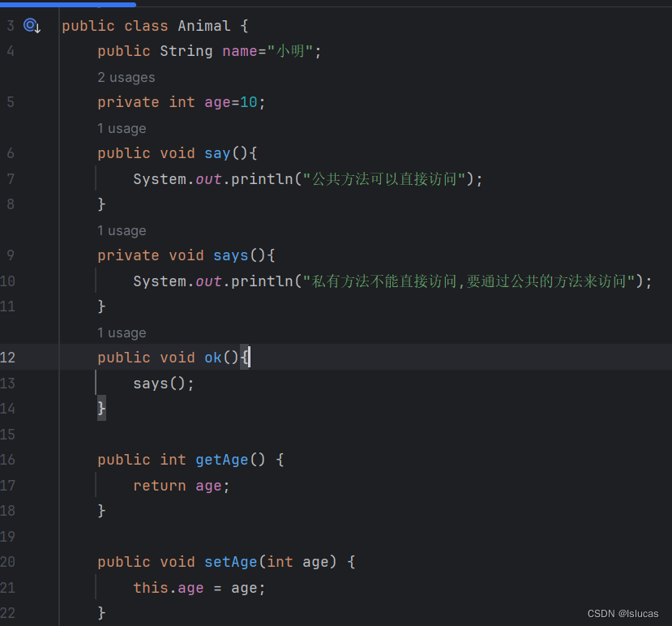
Task: Click the field name 'name' on line 4
Action: coord(240,51)
